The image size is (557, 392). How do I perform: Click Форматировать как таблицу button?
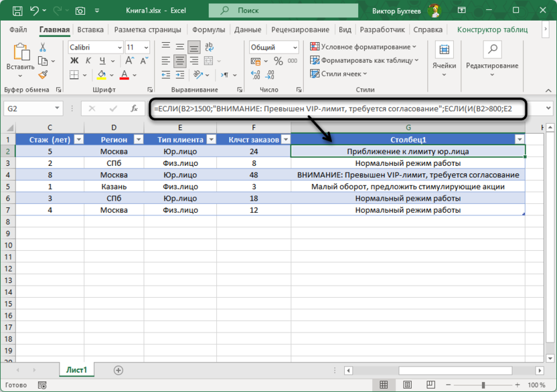[364, 60]
